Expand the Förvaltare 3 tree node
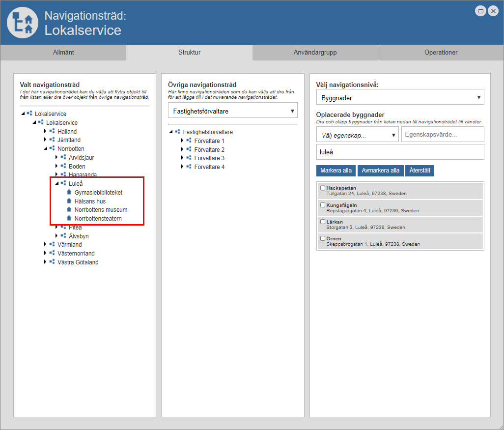Screen dimensions: 504x430 pos(182,158)
